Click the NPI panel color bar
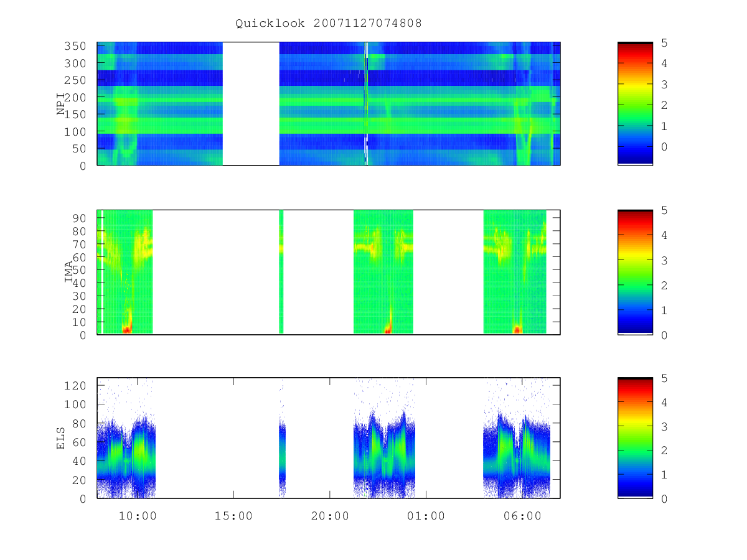This screenshot has width=747, height=560. (x=635, y=104)
